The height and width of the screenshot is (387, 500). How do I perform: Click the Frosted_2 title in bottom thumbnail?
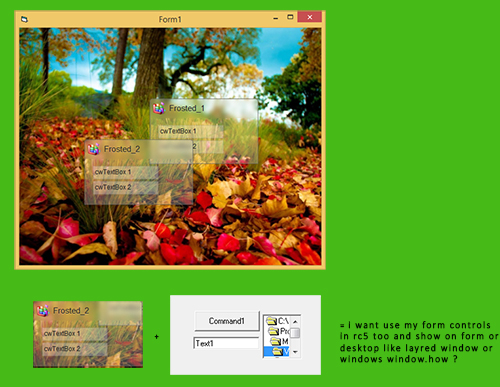pos(71,311)
